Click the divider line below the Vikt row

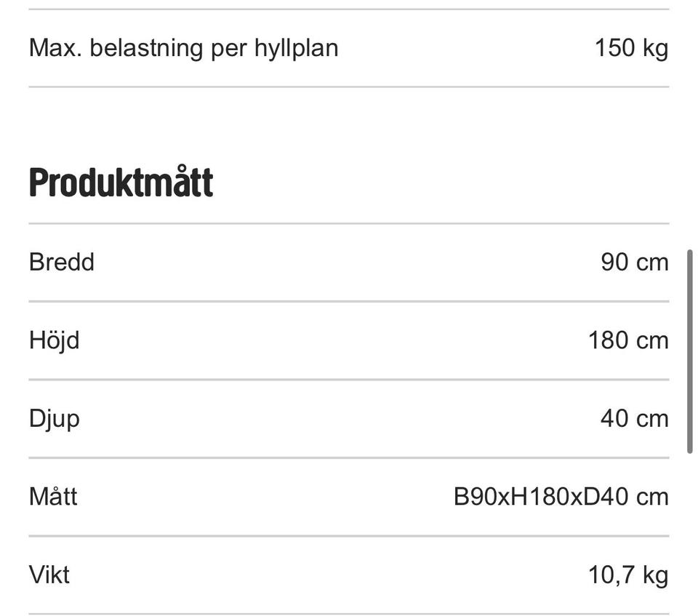point(349,613)
